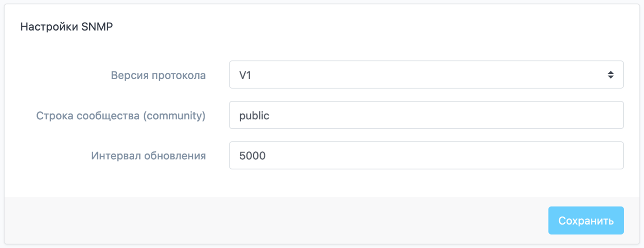Click the Интервал обновления label

[148, 156]
